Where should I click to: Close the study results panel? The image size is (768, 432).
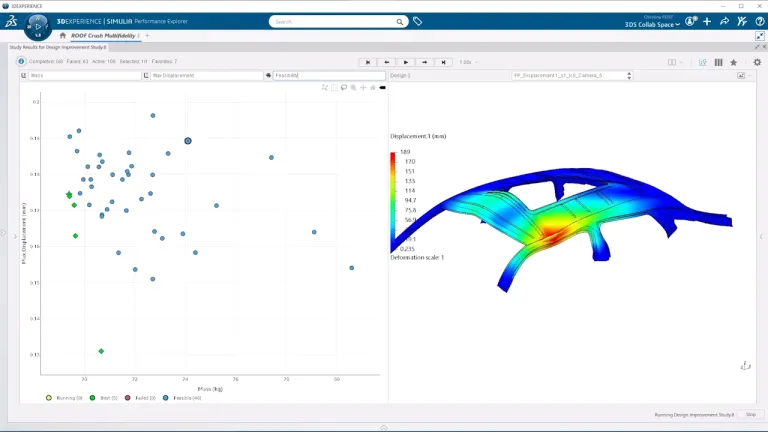pyautogui.click(x=764, y=47)
